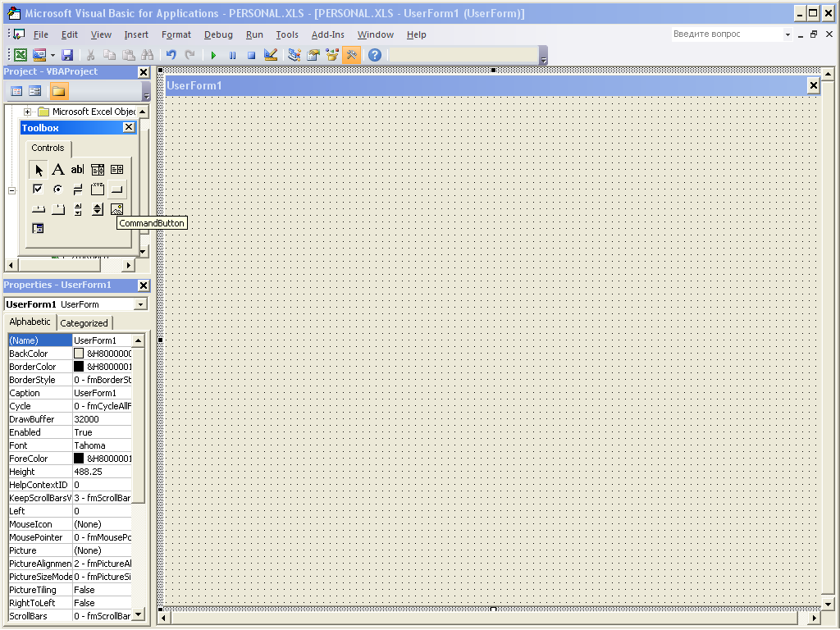Toggle Design Mode icon in the toolbar

coord(271,55)
